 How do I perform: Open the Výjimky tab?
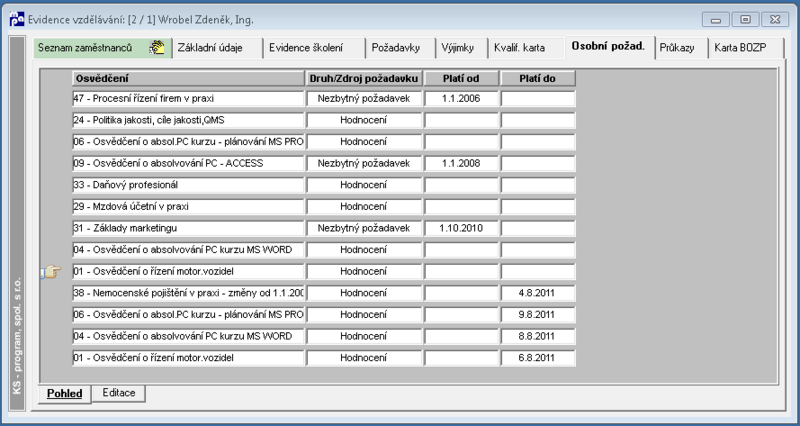pos(462,48)
